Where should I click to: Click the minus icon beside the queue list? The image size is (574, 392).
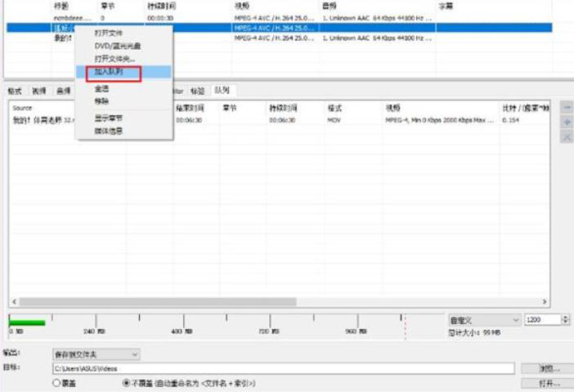567,108
